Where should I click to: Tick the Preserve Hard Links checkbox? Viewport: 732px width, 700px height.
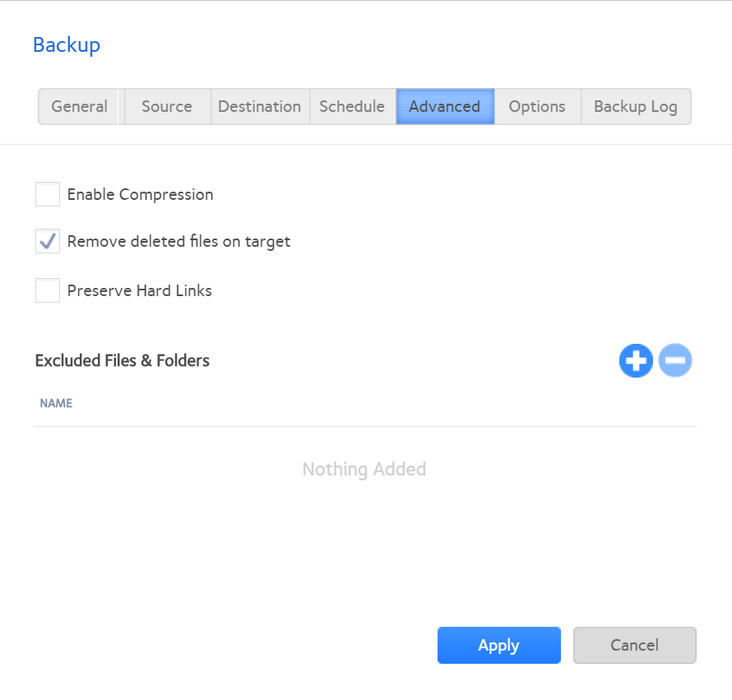tap(48, 290)
